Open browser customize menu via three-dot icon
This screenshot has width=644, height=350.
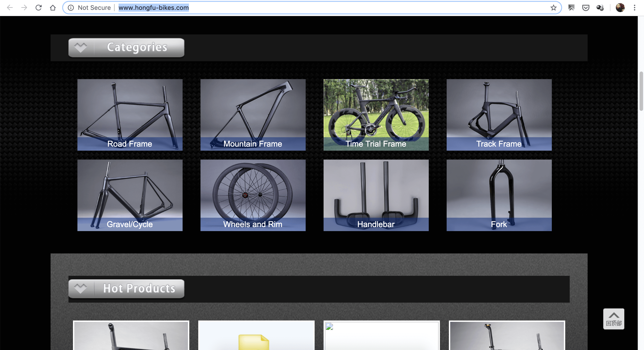coord(635,7)
